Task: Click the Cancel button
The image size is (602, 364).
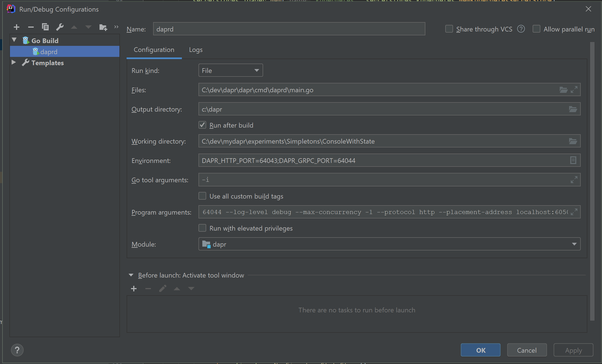Action: tap(527, 350)
